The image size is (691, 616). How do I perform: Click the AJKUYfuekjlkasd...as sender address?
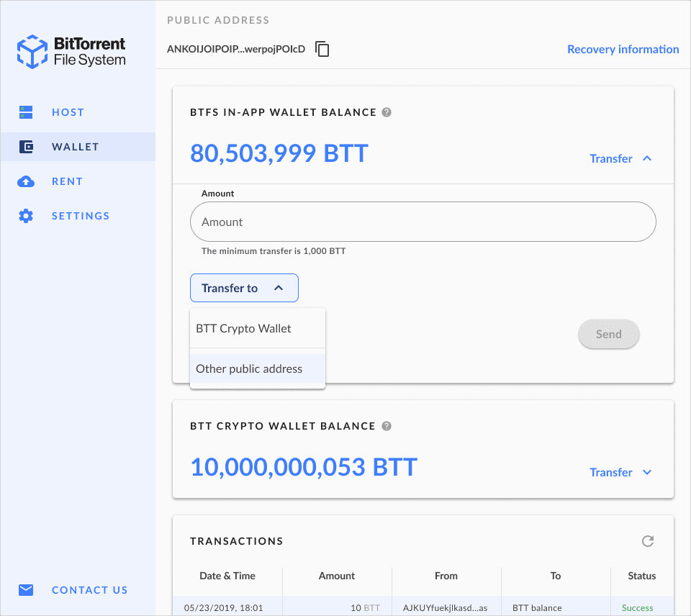(445, 608)
